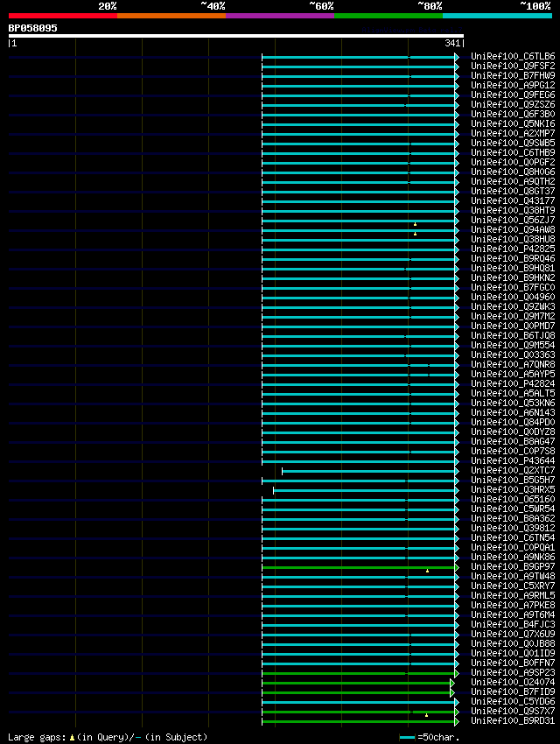Click label UniRef100_A2XMP7
The height and width of the screenshot is (744, 560).
(513, 133)
